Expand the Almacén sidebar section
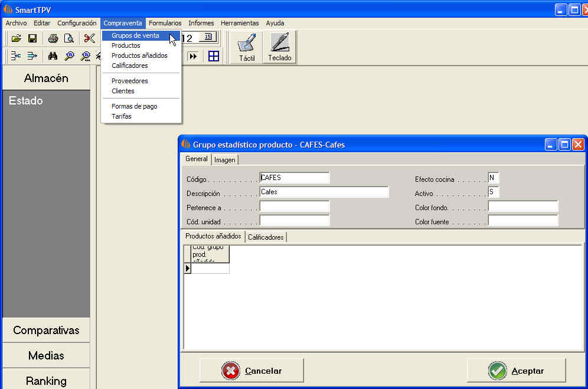The image size is (588, 389). 46,78
